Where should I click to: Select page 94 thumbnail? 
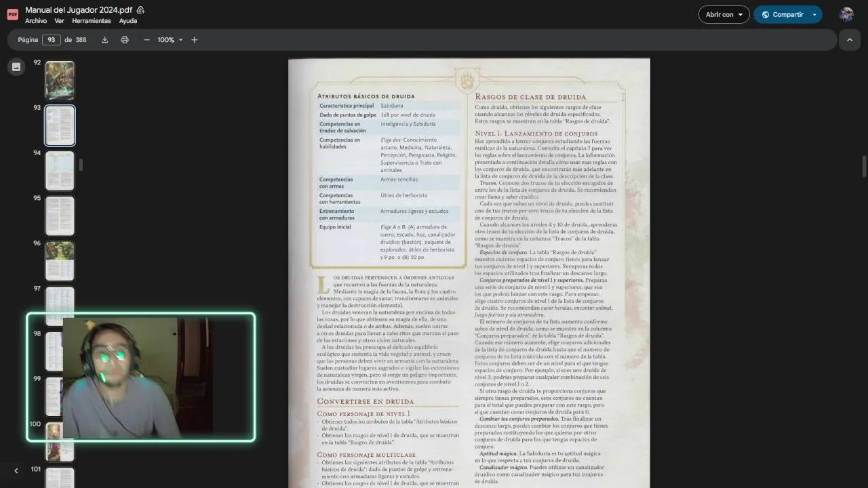coord(60,170)
